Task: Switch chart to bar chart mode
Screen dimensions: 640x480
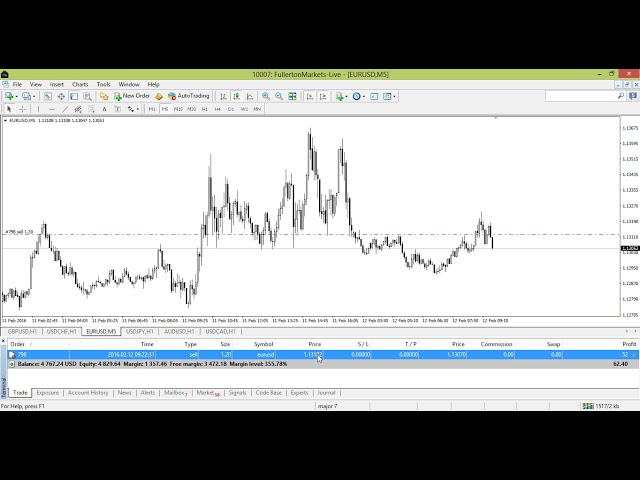Action: click(x=223, y=96)
